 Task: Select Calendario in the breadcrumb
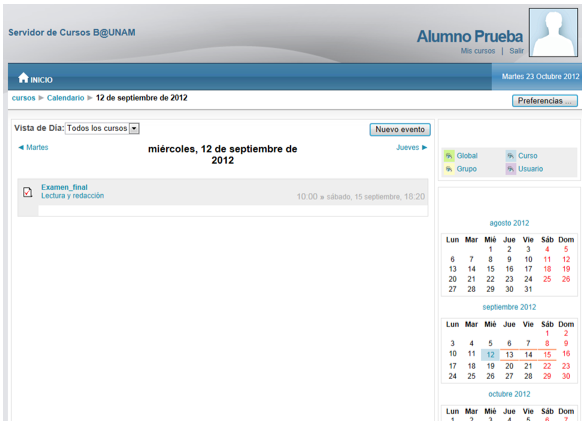(x=66, y=98)
